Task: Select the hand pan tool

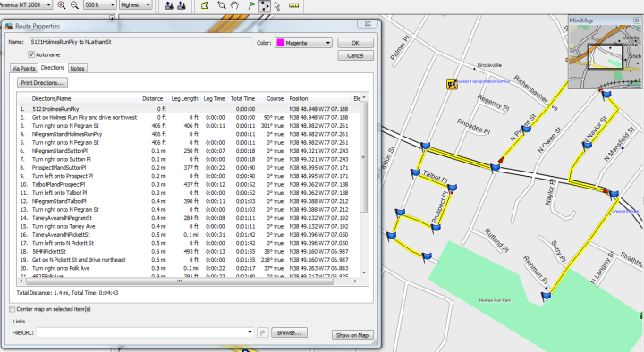Action: tap(234, 5)
